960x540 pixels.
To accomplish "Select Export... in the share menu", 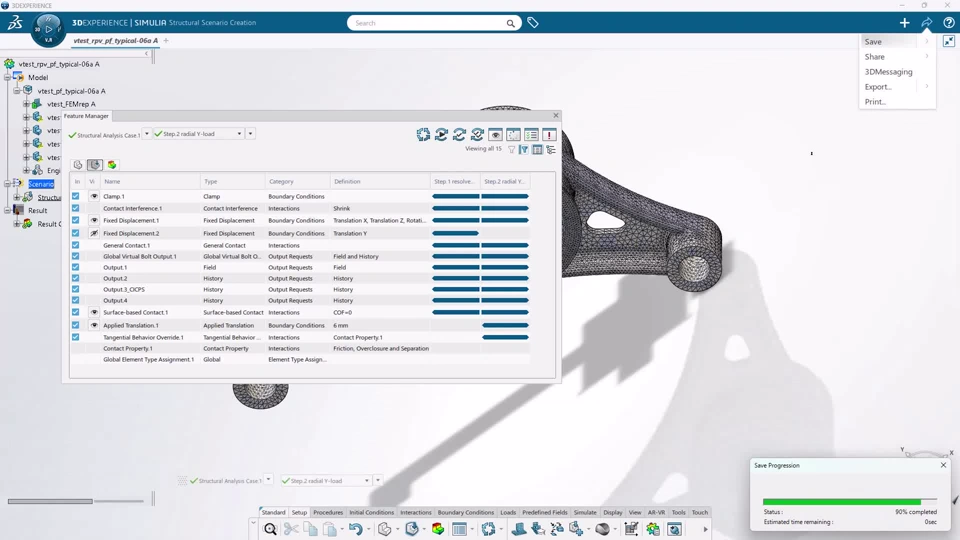I will [x=878, y=87].
